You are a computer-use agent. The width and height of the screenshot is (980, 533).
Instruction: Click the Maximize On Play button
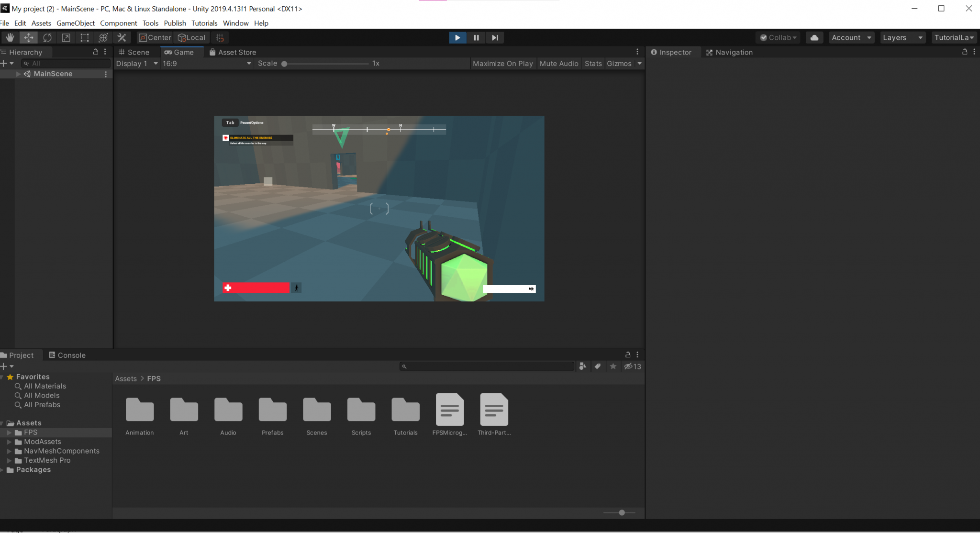point(502,63)
